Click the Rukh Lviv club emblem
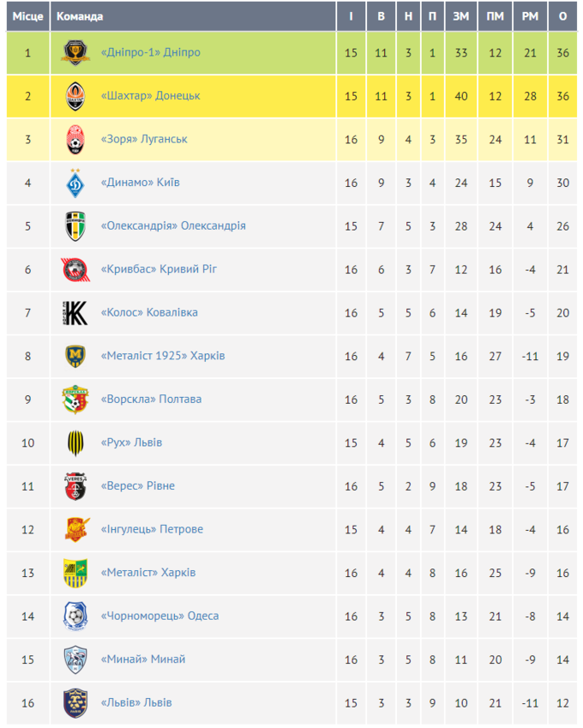The width and height of the screenshot is (583, 728). [75, 442]
